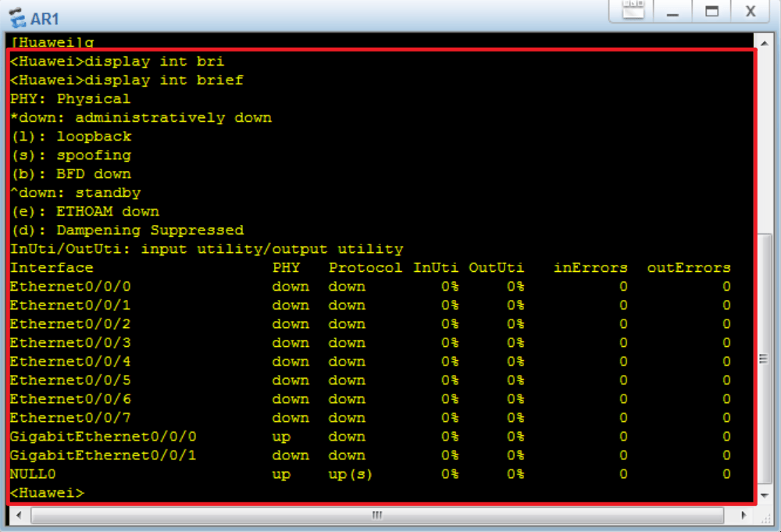Click the "(b): BFD down" legend line
Viewport: 781px width, 532px height.
point(71,174)
